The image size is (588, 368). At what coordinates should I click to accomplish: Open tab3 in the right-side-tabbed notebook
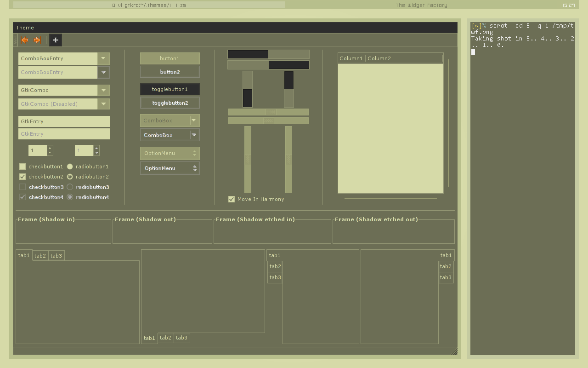[x=446, y=277]
